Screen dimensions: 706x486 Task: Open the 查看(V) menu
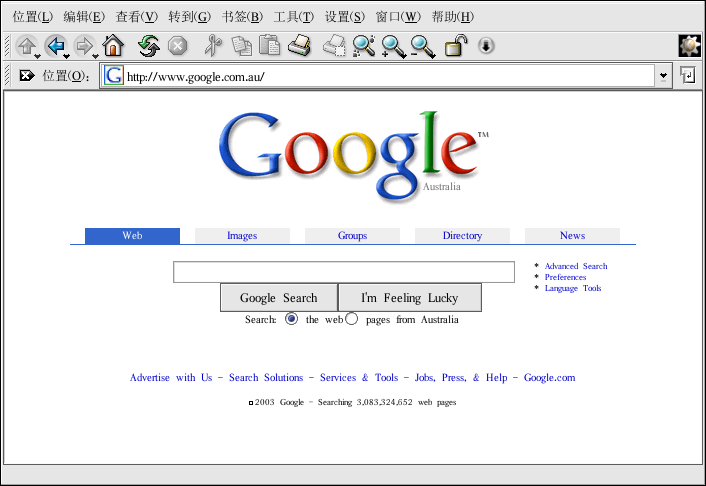coord(136,17)
